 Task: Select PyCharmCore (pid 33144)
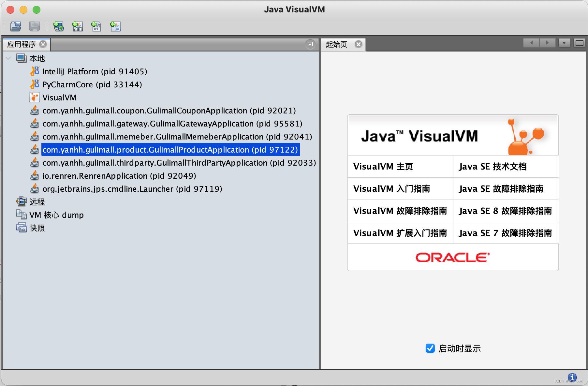(x=92, y=84)
